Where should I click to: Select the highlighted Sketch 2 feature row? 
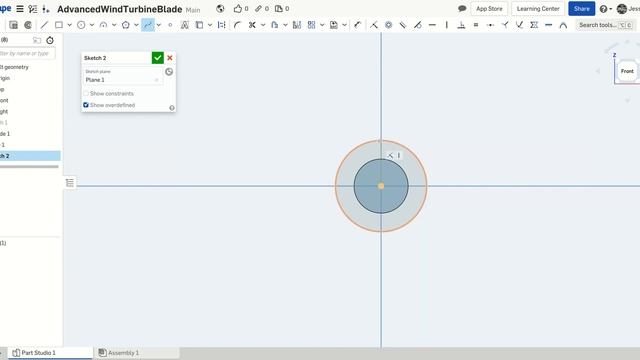point(30,156)
